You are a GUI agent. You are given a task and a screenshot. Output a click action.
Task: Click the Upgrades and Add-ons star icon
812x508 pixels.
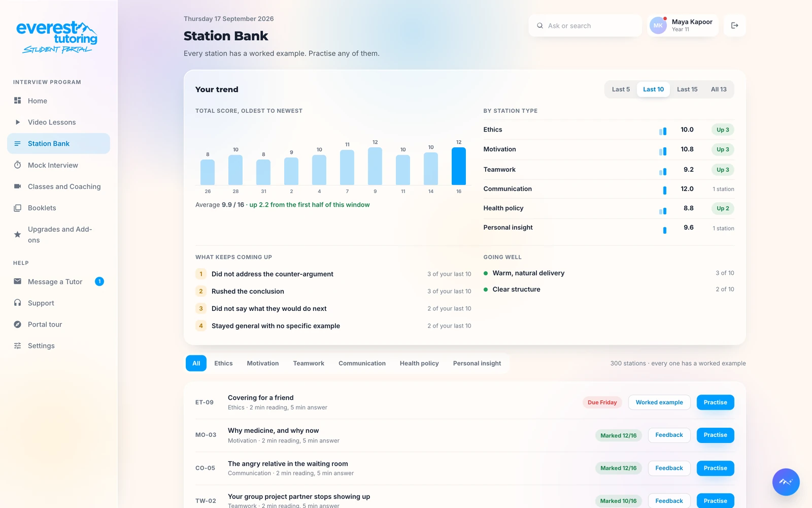[17, 235]
